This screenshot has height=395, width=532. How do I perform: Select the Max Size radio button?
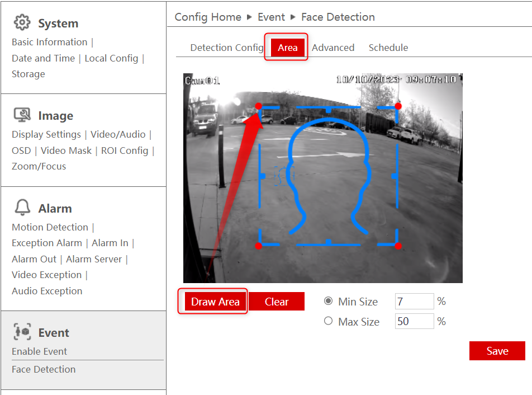(x=329, y=321)
